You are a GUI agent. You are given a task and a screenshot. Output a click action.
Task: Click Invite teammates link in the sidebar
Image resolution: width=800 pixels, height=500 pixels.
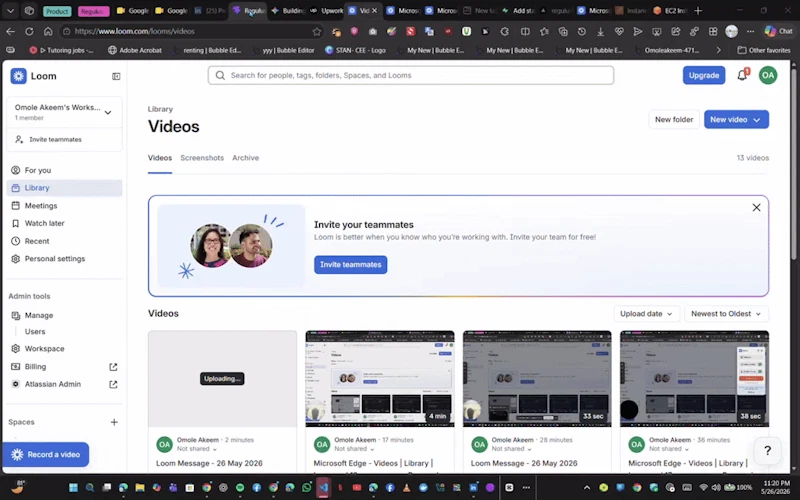55,139
